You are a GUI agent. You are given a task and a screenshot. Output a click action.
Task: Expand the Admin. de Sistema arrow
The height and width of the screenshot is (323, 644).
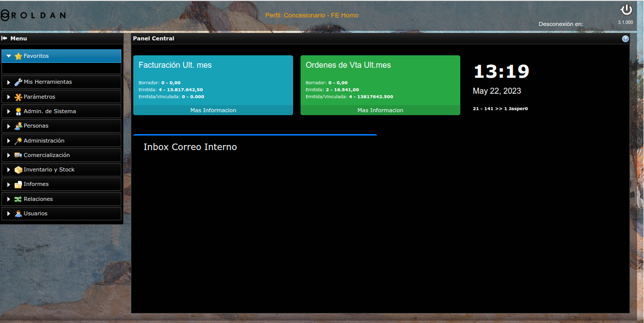pyautogui.click(x=8, y=112)
